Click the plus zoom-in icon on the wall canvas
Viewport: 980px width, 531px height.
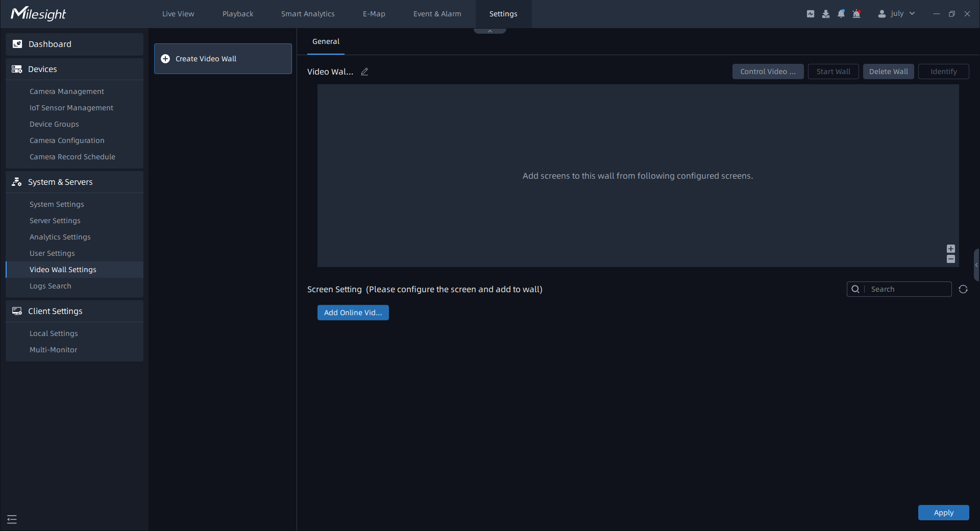pos(950,249)
